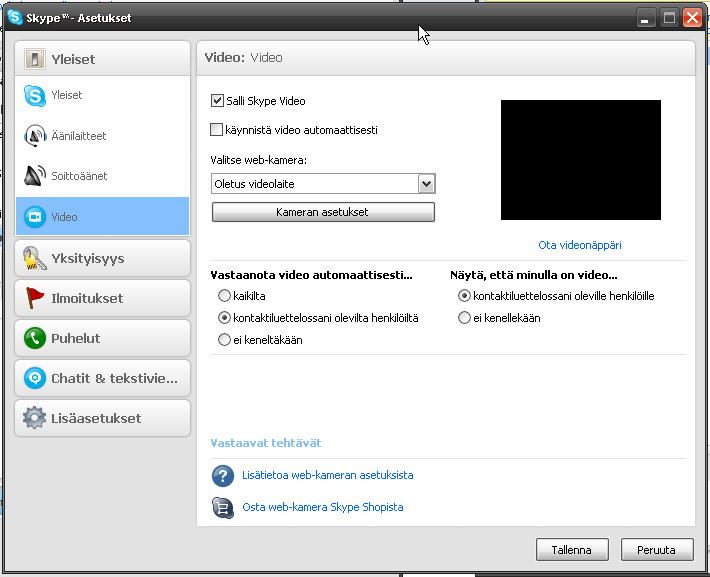The image size is (710, 577).
Task: Click the blue question mark help icon
Action: (x=223, y=476)
